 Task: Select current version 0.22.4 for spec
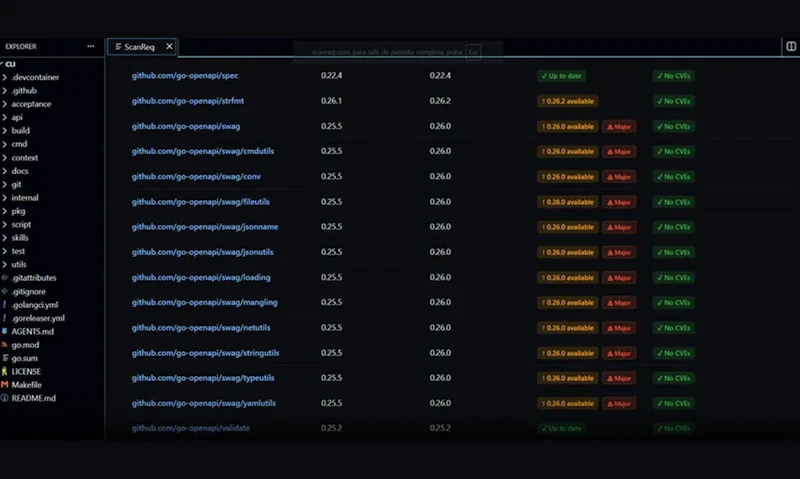point(332,75)
